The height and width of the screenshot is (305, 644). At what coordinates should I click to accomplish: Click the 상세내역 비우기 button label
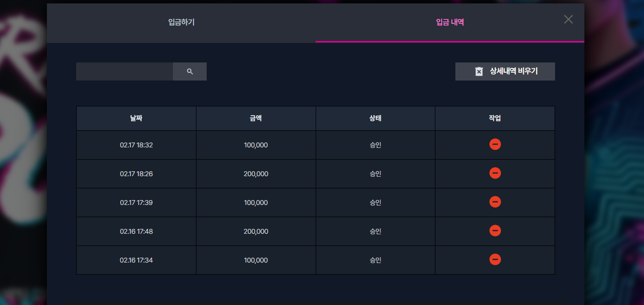click(514, 71)
